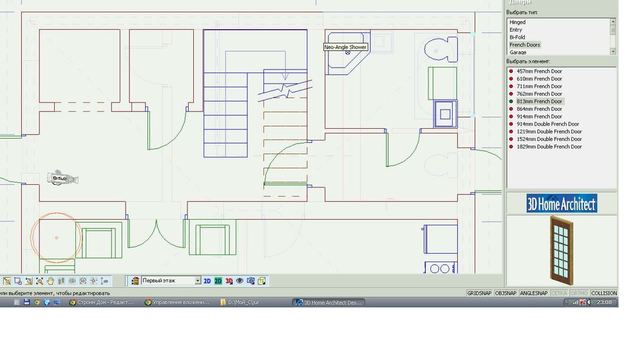The height and width of the screenshot is (362, 644).
Task: Click the door type list down arrow
Action: pyautogui.click(x=613, y=52)
